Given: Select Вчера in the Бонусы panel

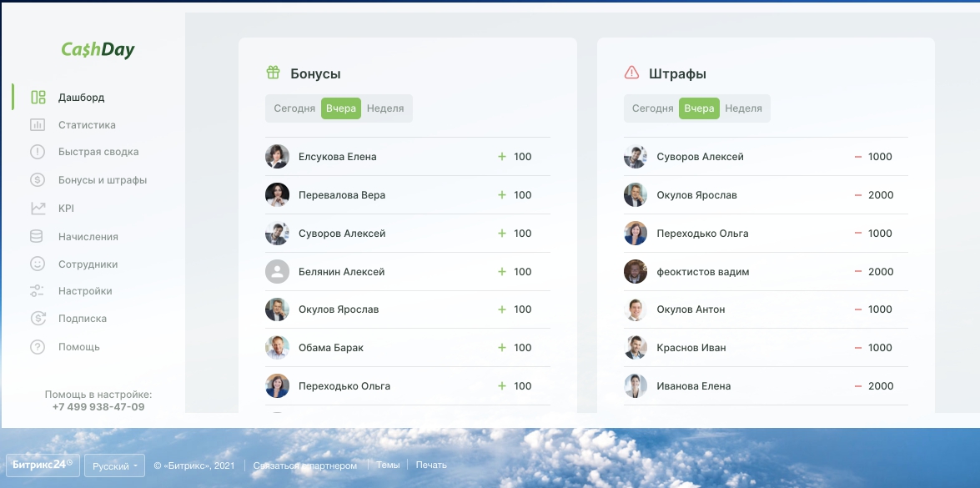Looking at the screenshot, I should pyautogui.click(x=341, y=108).
